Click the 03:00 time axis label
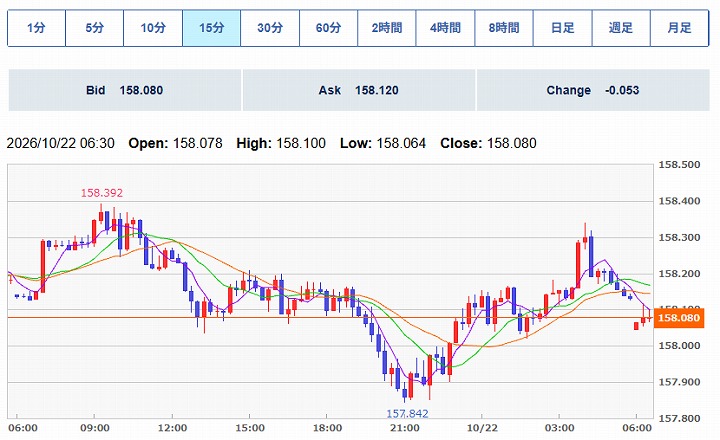Viewport: 720px width, 440px height. coord(560,428)
